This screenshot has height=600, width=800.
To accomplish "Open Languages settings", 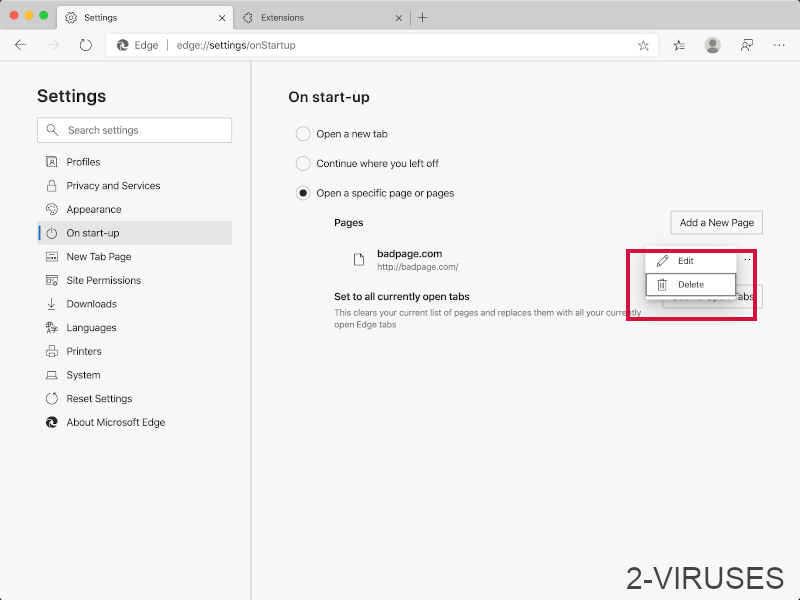I will click(x=134, y=328).
